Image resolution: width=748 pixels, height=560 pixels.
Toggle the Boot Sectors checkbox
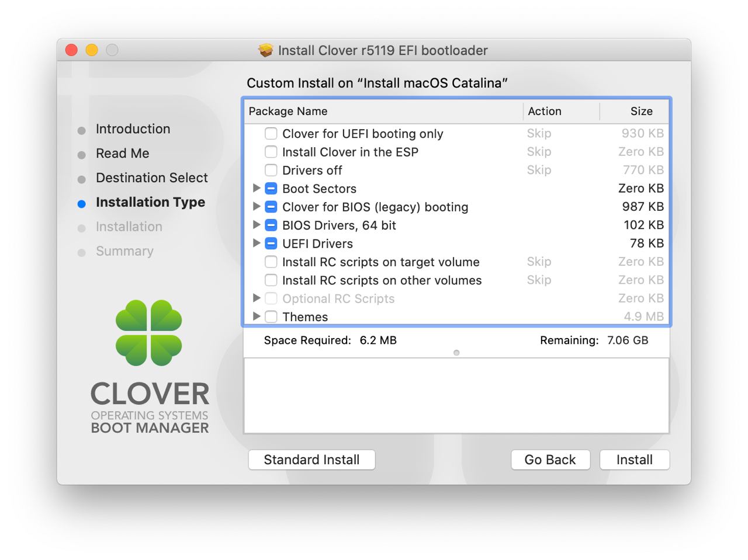271,189
